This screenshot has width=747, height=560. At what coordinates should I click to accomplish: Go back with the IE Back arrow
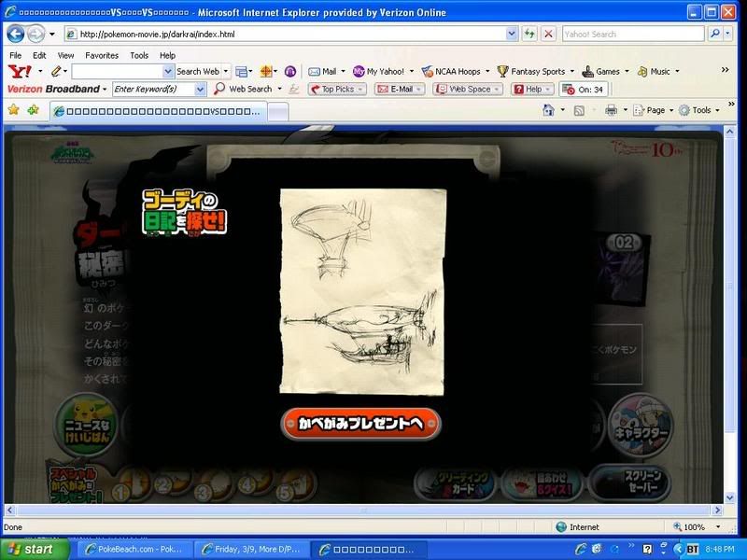(x=15, y=34)
